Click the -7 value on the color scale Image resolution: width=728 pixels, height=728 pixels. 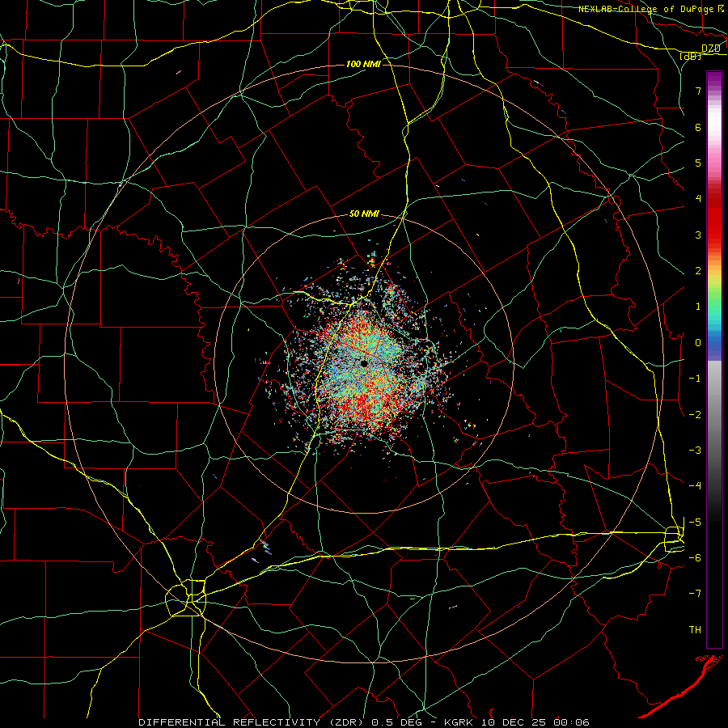click(695, 594)
